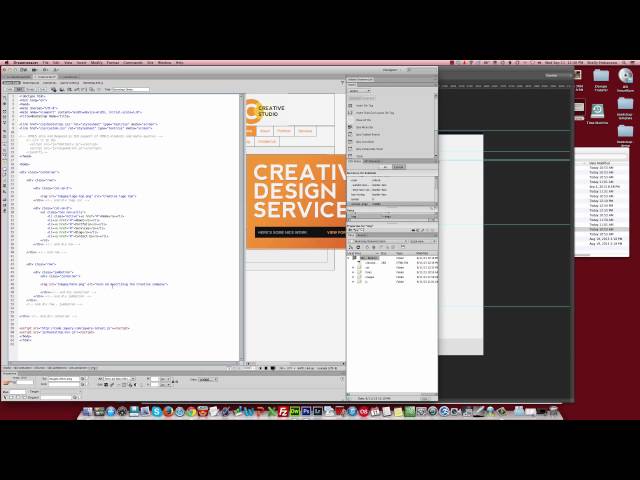Insert Spry Tabbed Panels
This screenshot has width=640, height=480.
click(x=367, y=135)
